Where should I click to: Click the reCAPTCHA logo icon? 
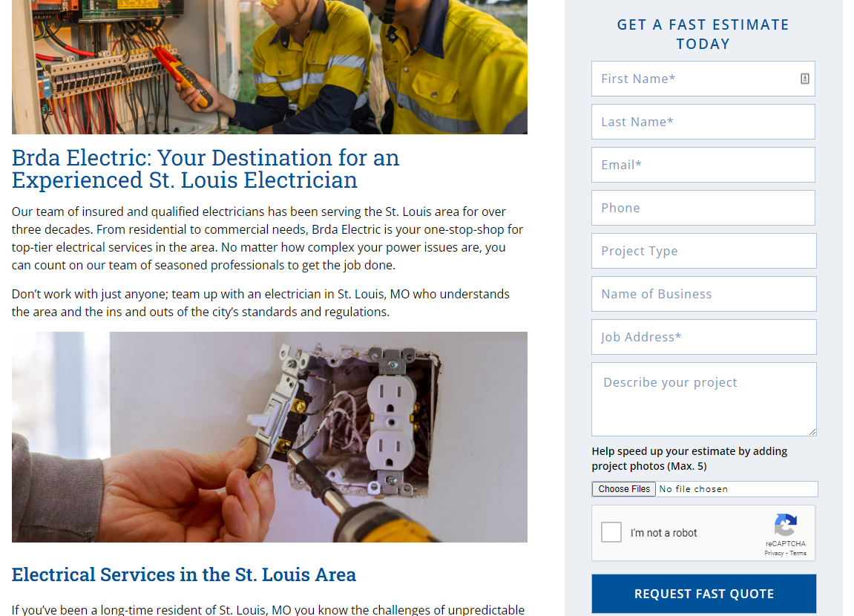[786, 525]
